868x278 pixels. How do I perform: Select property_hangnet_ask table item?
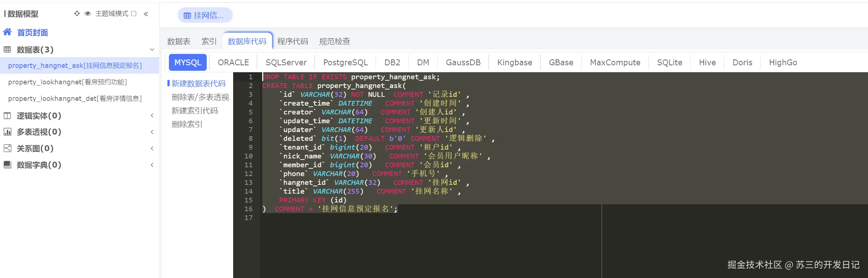click(x=79, y=65)
